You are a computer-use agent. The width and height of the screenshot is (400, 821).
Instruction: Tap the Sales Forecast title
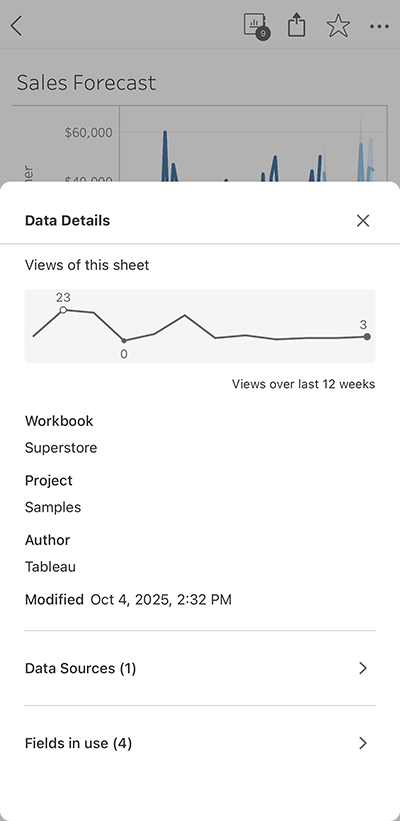86,83
